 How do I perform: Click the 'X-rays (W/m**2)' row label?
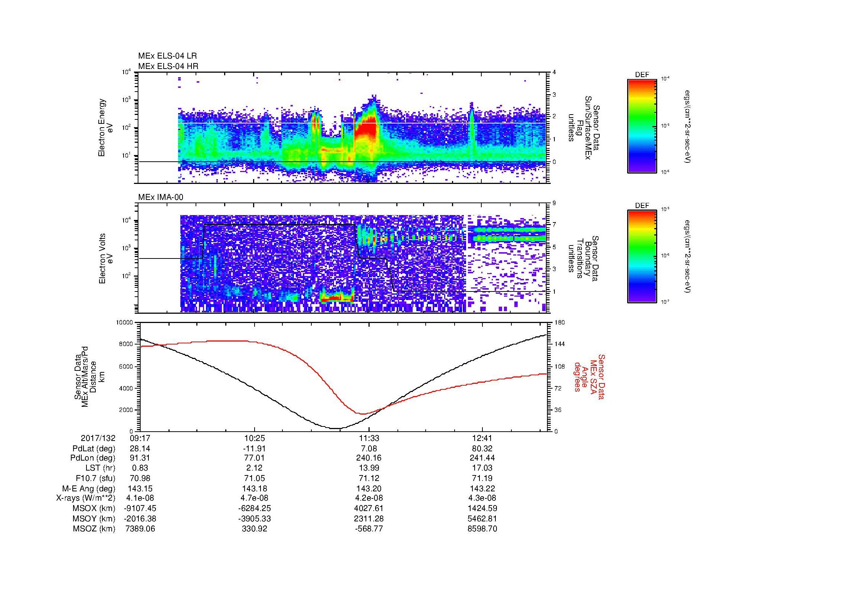pyautogui.click(x=85, y=498)
